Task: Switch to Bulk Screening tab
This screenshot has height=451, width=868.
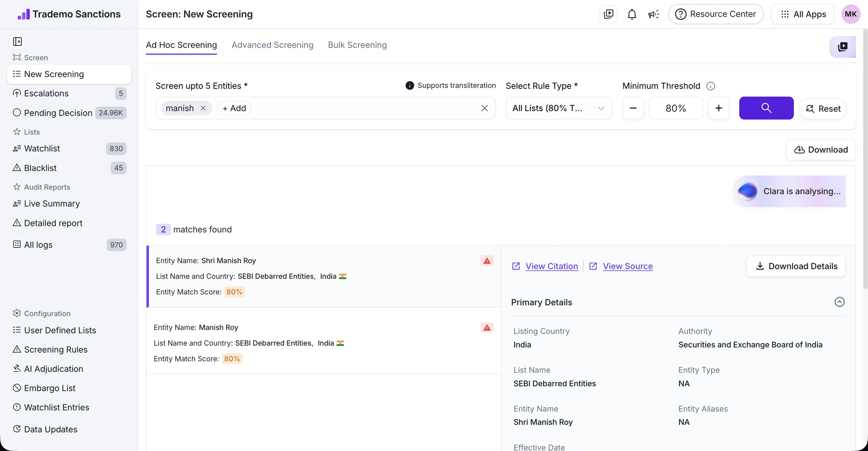Action: pyautogui.click(x=357, y=45)
